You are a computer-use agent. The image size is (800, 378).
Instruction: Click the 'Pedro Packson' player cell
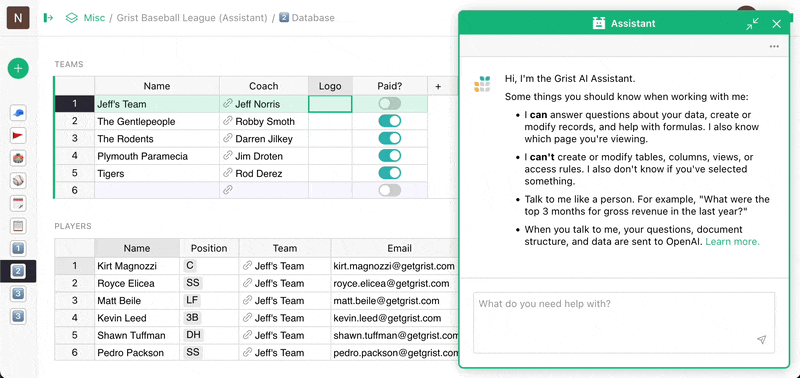tap(137, 352)
